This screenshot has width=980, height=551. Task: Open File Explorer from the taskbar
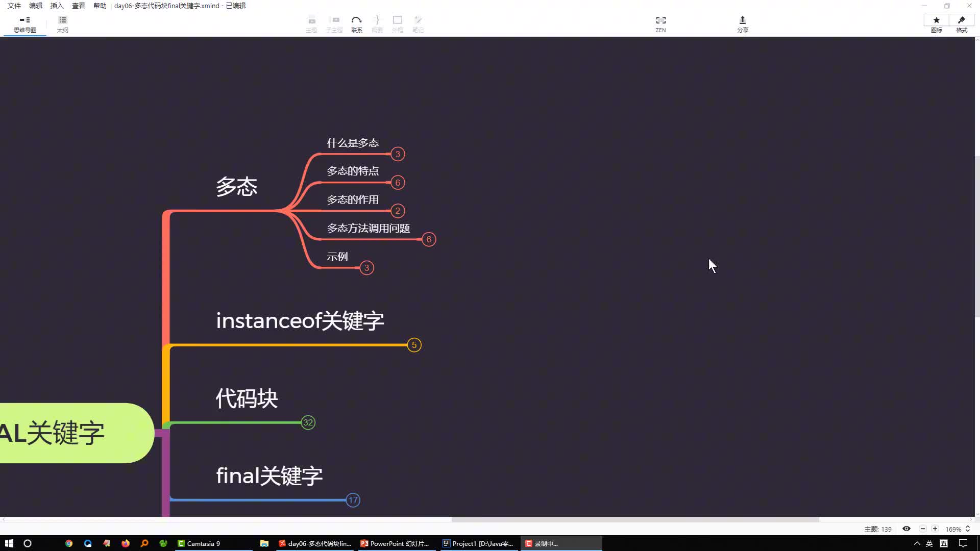264,543
